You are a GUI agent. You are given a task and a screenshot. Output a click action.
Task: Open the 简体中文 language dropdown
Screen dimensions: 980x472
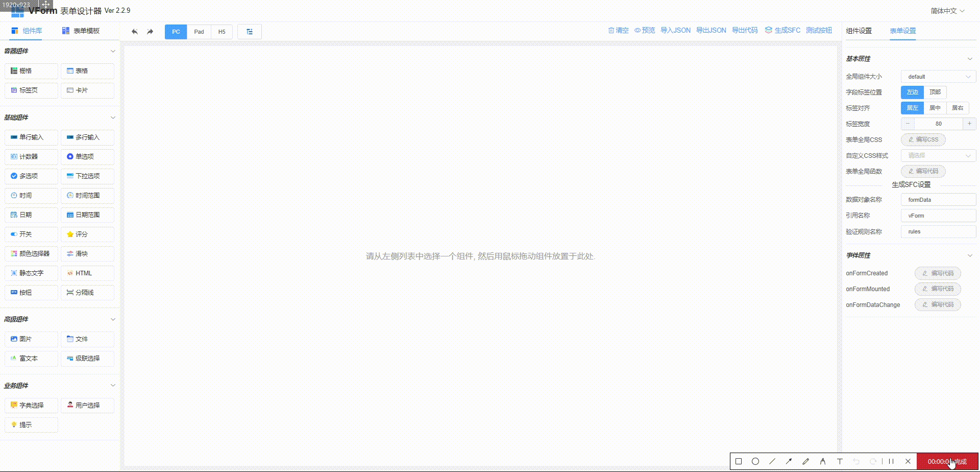[x=946, y=10]
